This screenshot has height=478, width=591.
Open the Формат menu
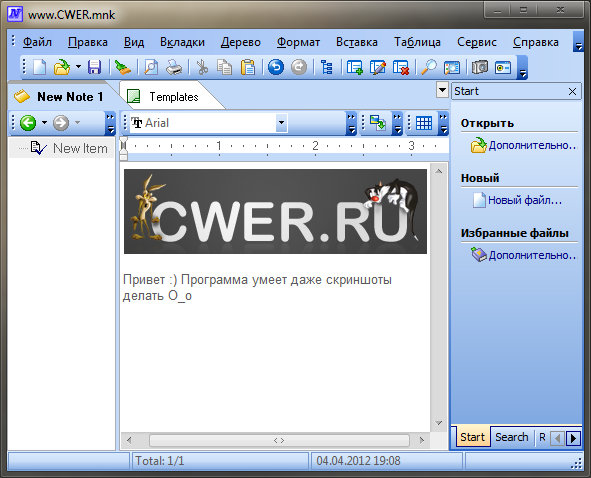[x=298, y=42]
